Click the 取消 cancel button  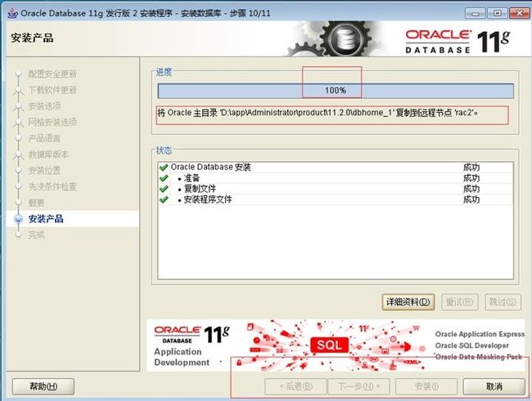494,386
